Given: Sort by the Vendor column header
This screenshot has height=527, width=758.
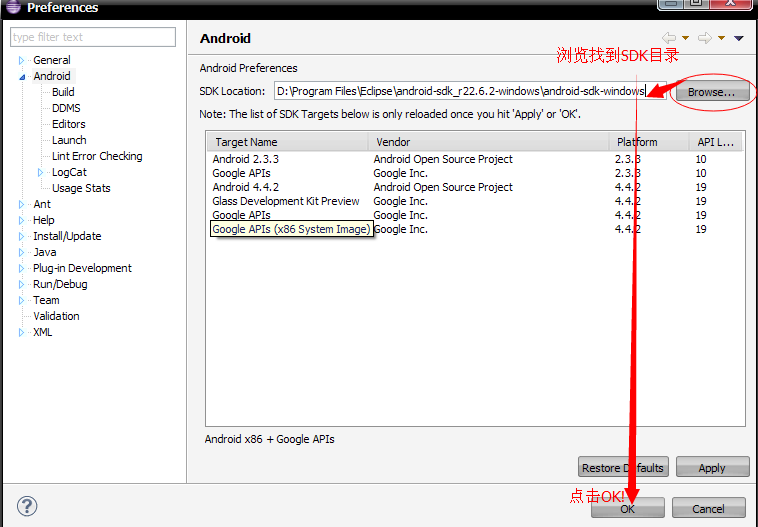Looking at the screenshot, I should point(488,142).
